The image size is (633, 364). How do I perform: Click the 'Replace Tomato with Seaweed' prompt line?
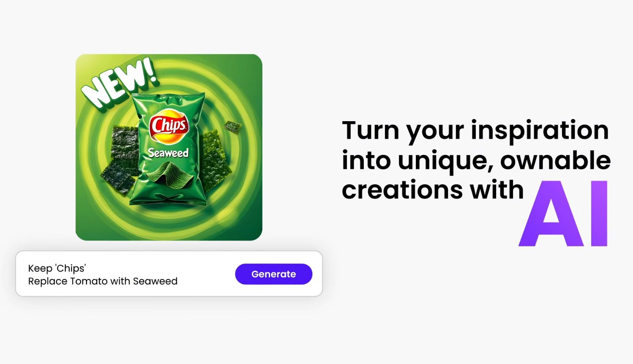point(103,281)
